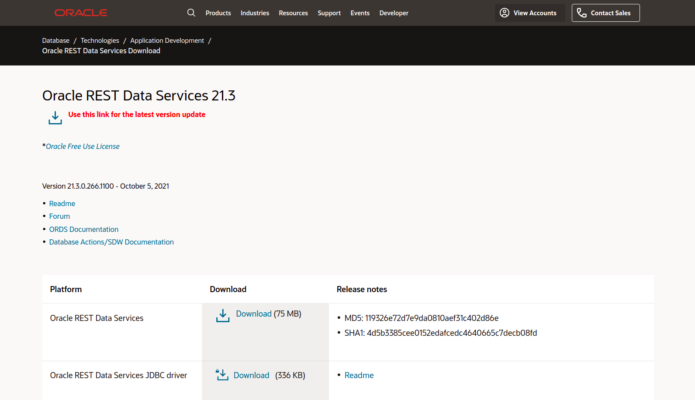
Task: Click the '(336 KB)' file size text
Action: [290, 375]
